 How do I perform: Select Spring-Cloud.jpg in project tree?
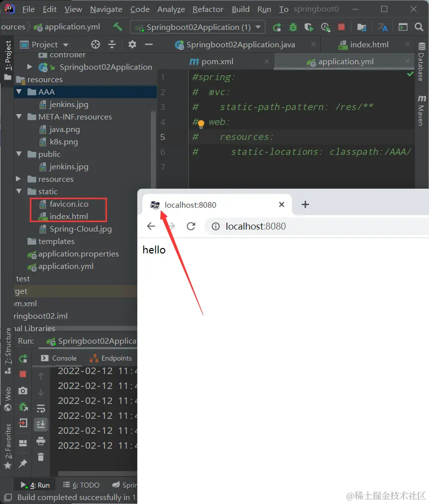[x=80, y=229]
